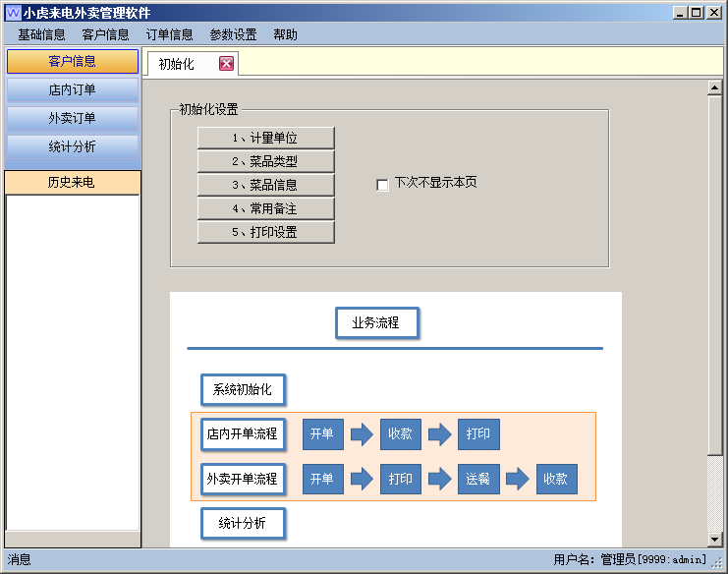Click 1、计量单位 setup button
728x574 pixels.
point(265,138)
